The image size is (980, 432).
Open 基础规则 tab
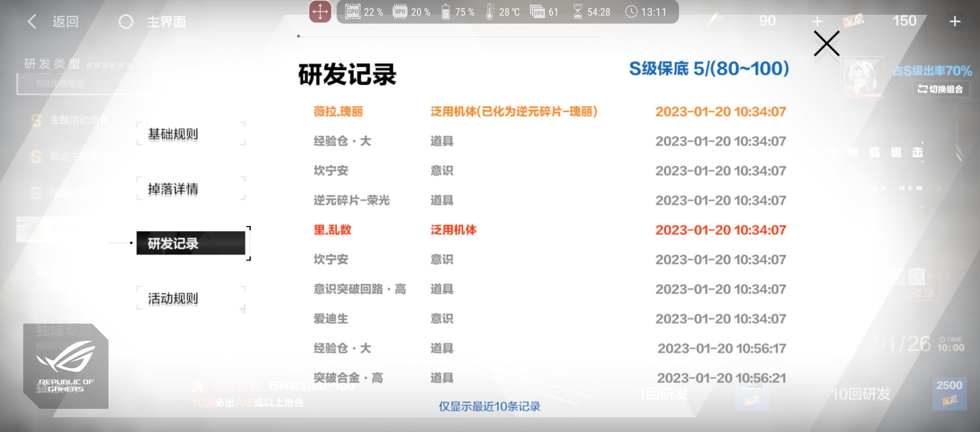point(191,134)
